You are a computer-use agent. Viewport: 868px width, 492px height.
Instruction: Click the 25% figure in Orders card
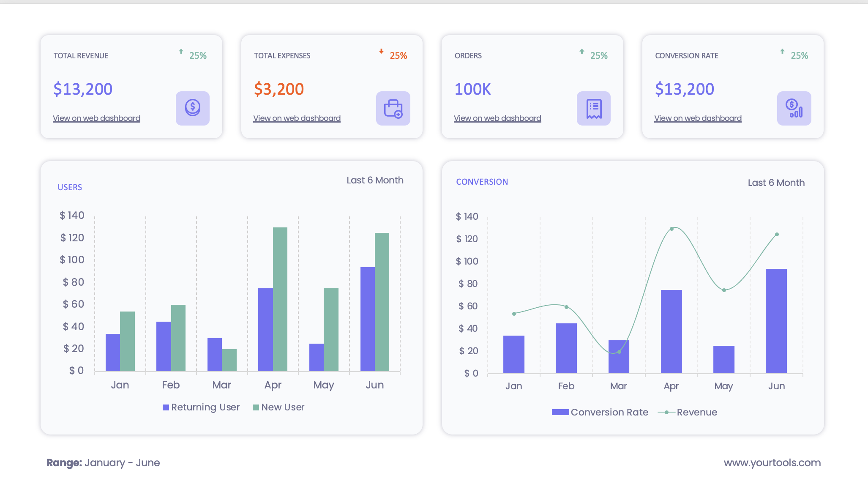(x=599, y=56)
